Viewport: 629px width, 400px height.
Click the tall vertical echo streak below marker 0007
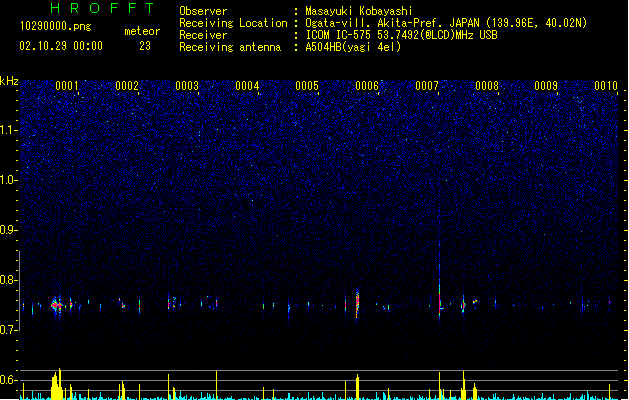click(x=440, y=281)
